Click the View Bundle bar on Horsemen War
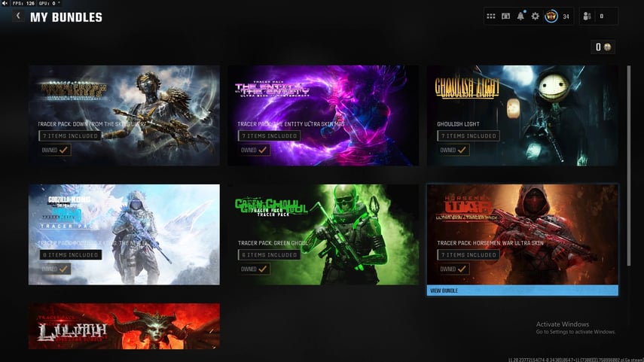The image size is (644, 362). [x=522, y=291]
